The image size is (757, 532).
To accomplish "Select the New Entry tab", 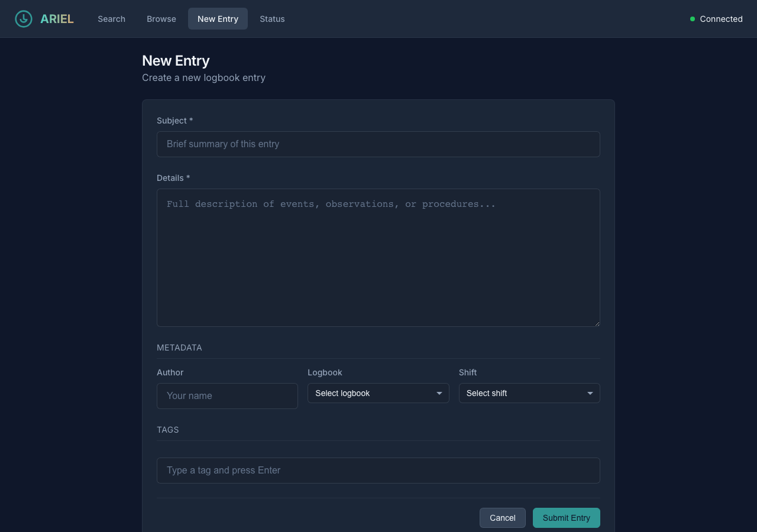I will [x=218, y=19].
